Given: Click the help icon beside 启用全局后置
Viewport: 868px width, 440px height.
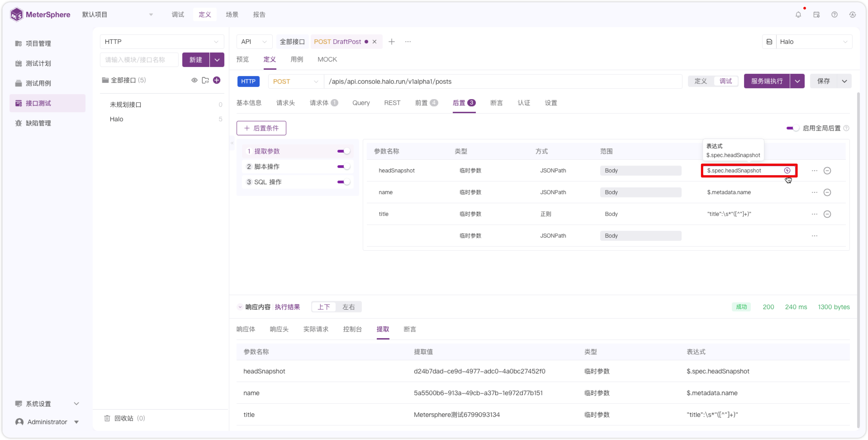Looking at the screenshot, I should [846, 128].
